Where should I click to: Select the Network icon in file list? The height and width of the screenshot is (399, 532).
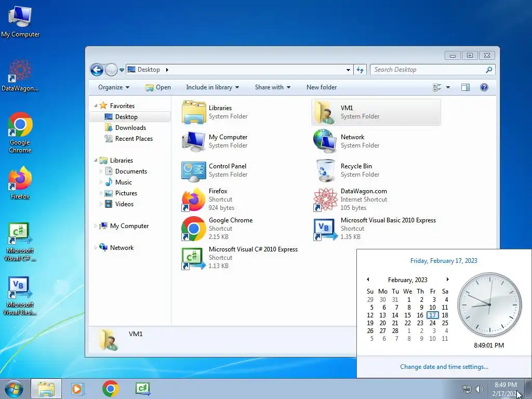[x=325, y=141]
